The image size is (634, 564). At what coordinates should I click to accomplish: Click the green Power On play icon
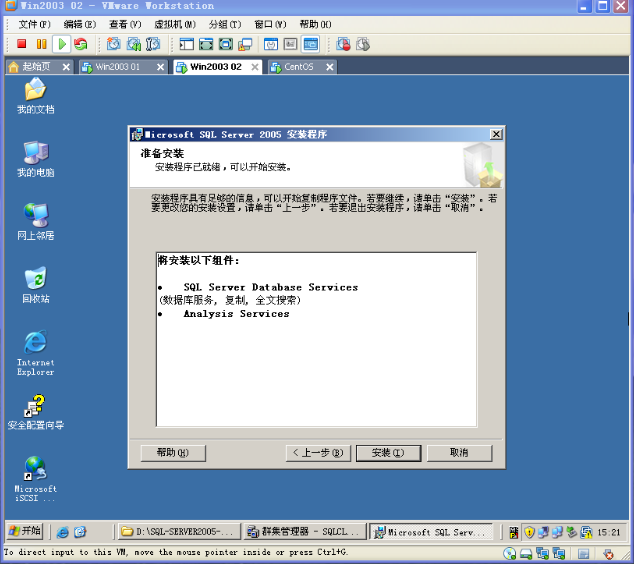click(62, 44)
